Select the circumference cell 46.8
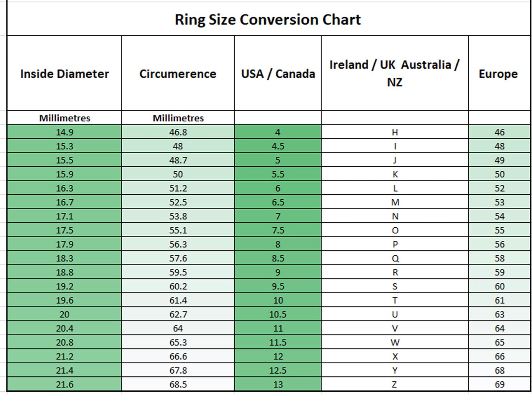Screen dimensions: 532x394 click(x=178, y=132)
